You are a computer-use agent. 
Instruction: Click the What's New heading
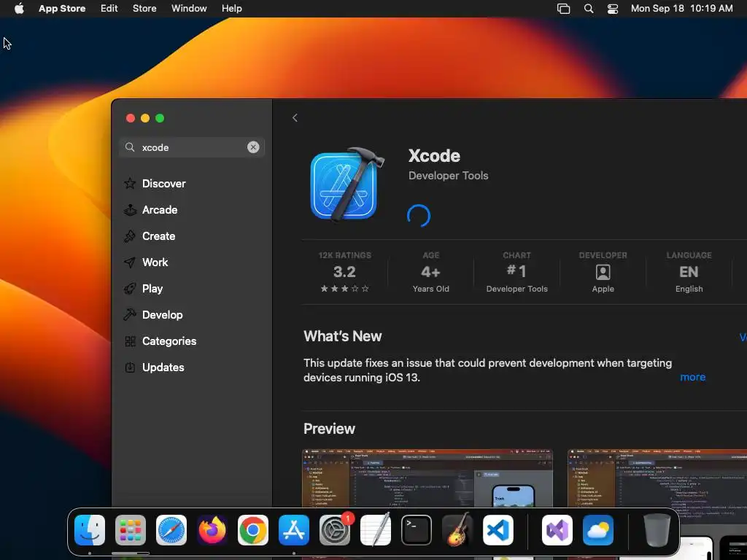click(343, 336)
